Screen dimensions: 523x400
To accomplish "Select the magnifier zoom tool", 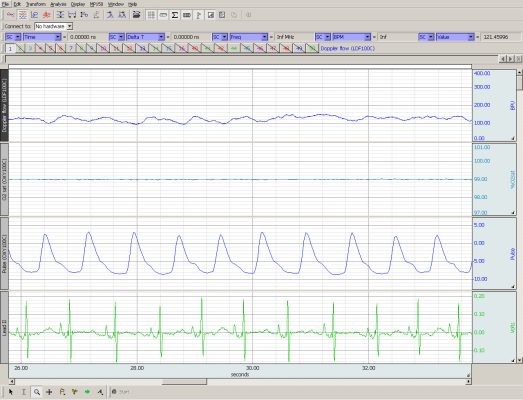I will pyautogui.click(x=36, y=392).
